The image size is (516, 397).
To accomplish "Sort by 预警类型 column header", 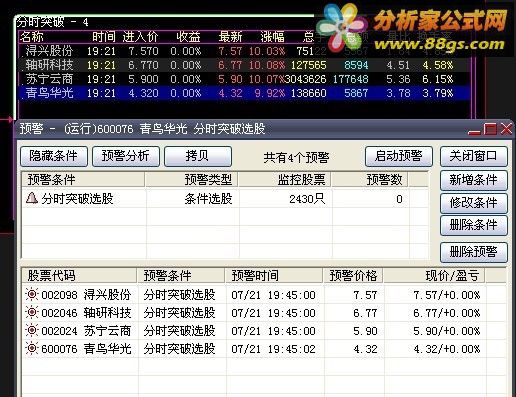I will (192, 180).
